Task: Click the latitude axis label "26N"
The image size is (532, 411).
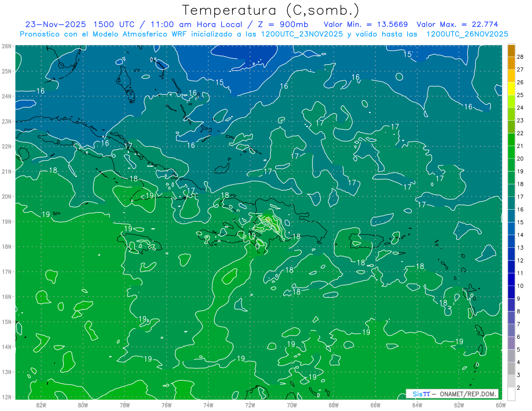Action: point(7,46)
